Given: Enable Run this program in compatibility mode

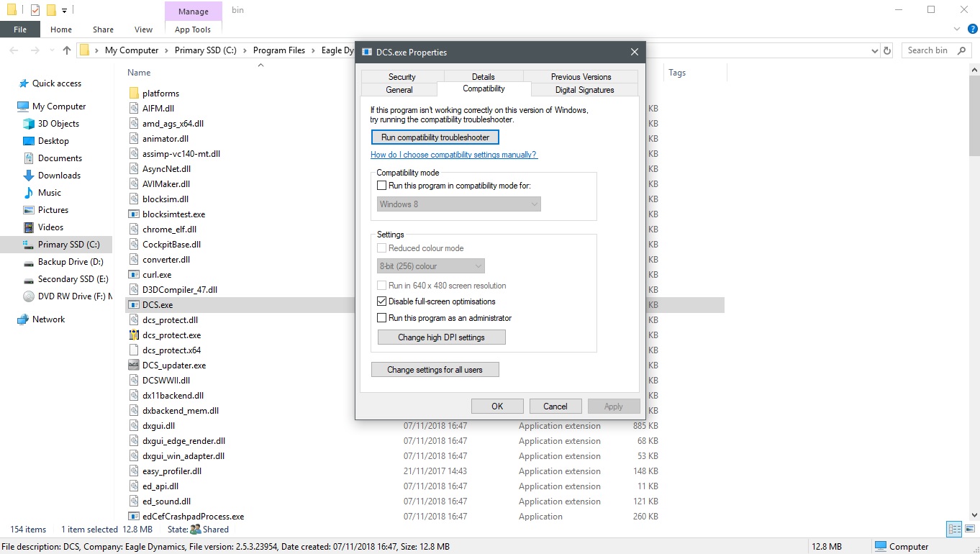Looking at the screenshot, I should coord(382,186).
